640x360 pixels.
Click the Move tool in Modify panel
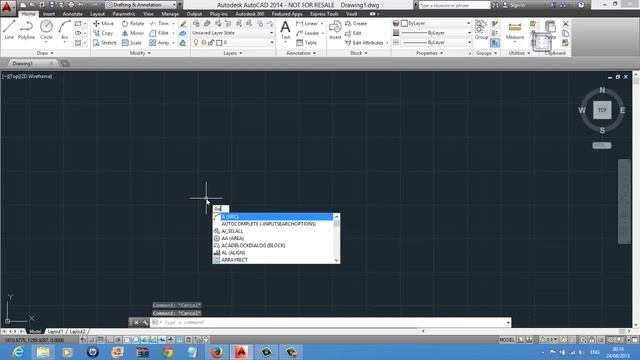[104, 24]
